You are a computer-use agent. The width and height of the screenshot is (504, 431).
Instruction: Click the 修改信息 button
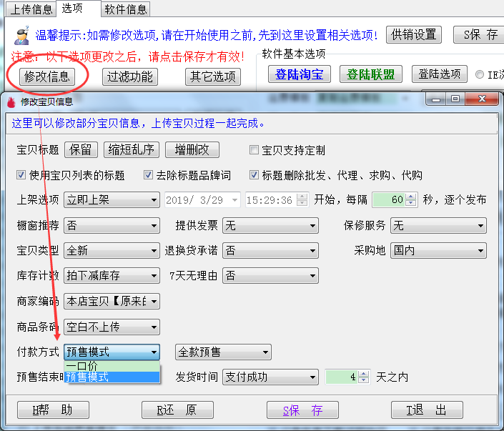click(x=46, y=76)
